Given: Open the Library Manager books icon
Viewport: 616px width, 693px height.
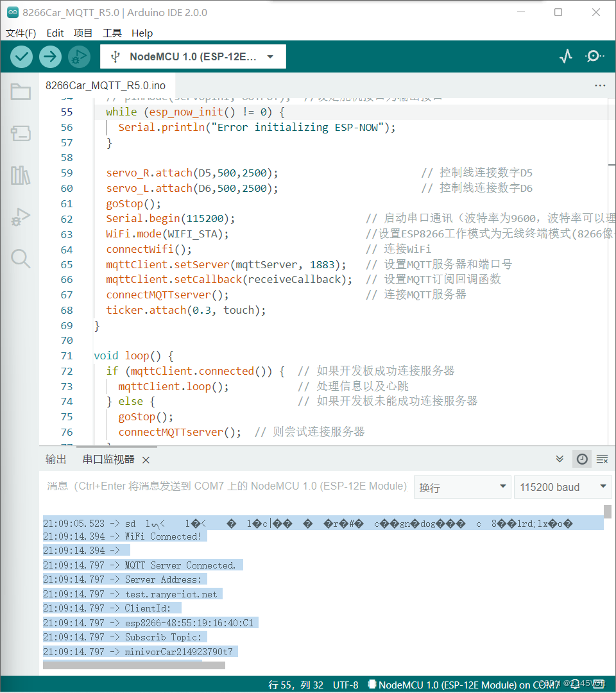Looking at the screenshot, I should (21, 175).
